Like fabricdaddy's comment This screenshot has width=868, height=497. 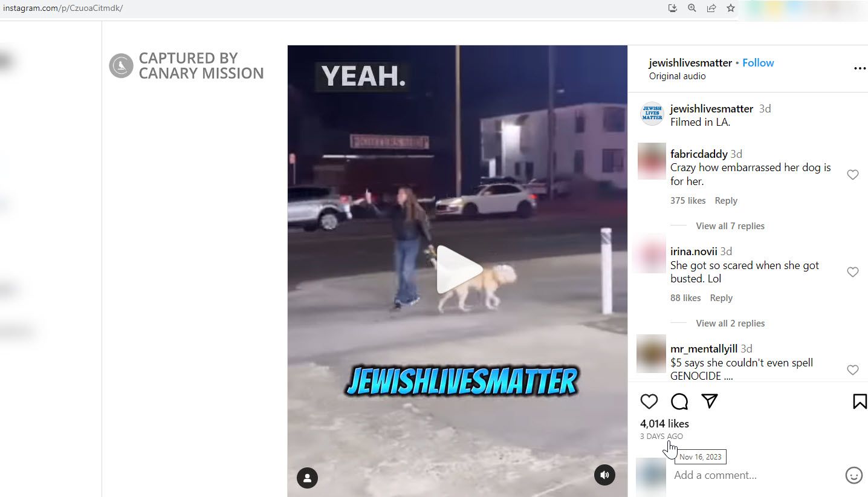853,175
